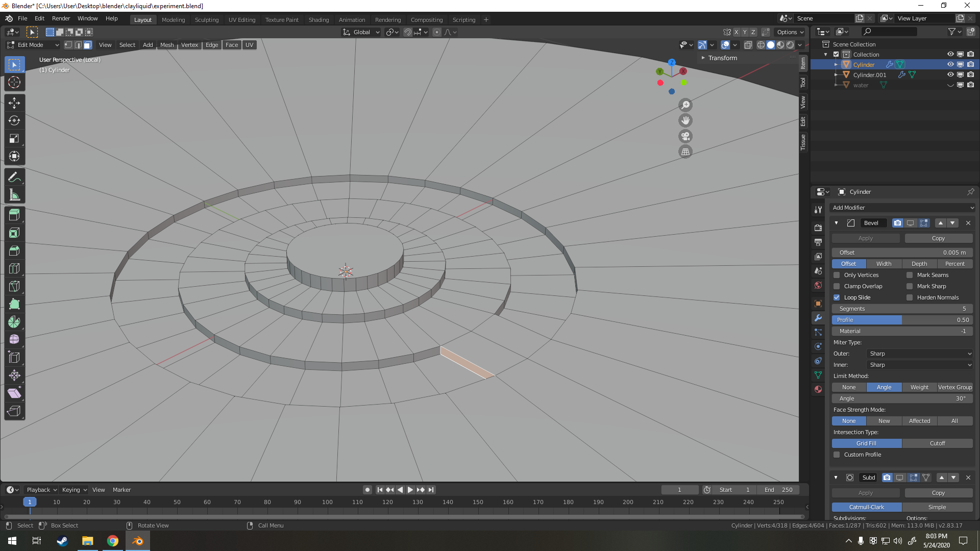Toggle the camera view icon
The height and width of the screenshot is (551, 980).
point(685,136)
